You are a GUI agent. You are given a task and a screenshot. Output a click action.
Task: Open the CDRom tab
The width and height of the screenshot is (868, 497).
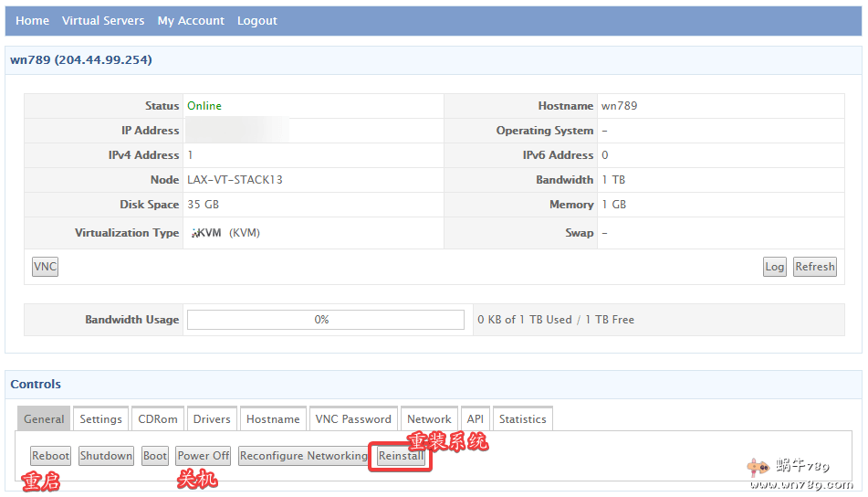[158, 419]
